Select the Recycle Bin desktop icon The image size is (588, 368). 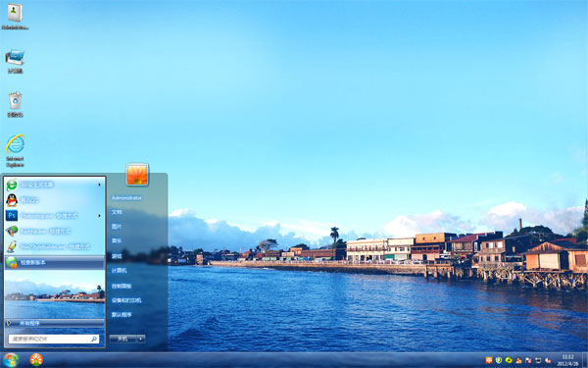[x=15, y=104]
